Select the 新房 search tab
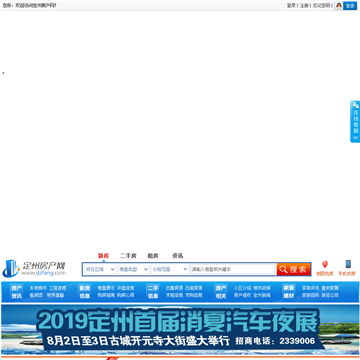The image size is (360, 360). pyautogui.click(x=103, y=256)
